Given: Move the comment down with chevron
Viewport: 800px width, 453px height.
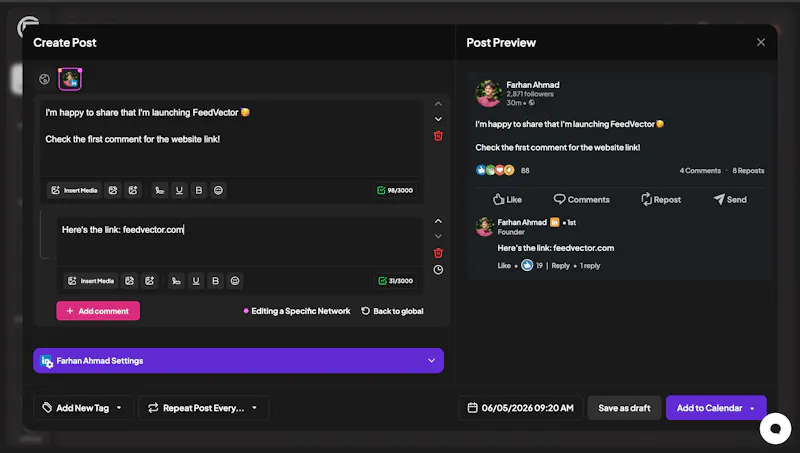Looking at the screenshot, I should [438, 236].
